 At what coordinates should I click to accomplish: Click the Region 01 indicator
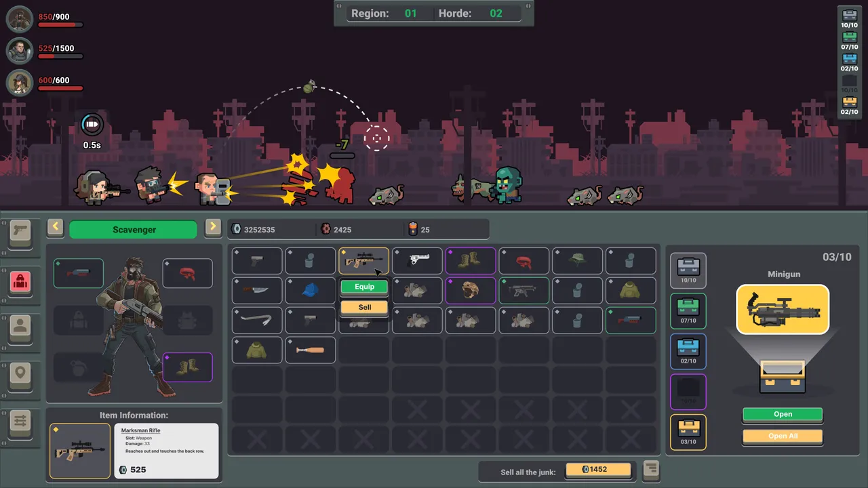(x=384, y=13)
